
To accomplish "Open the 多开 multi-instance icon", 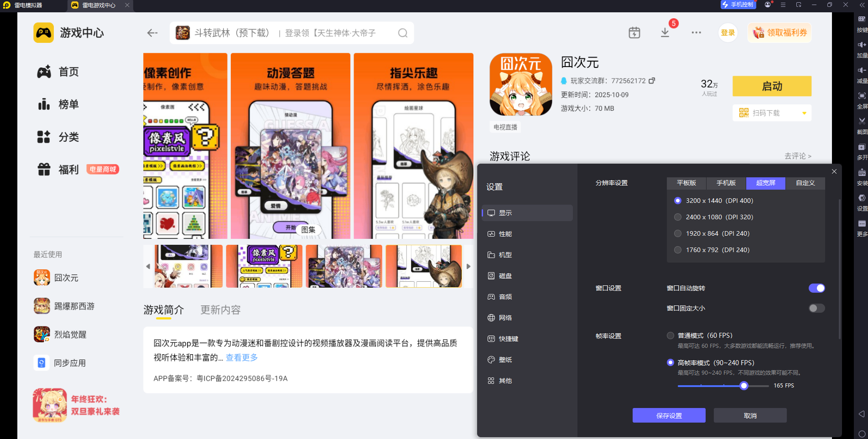I will tap(862, 147).
